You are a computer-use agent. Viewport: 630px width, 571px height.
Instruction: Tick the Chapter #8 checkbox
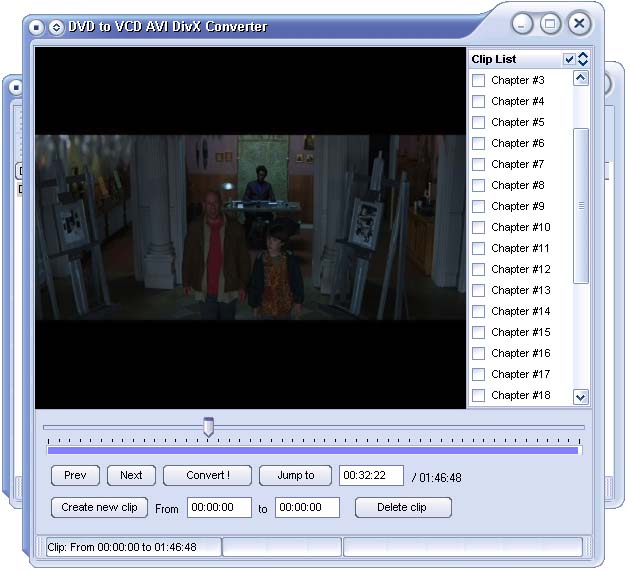(478, 185)
